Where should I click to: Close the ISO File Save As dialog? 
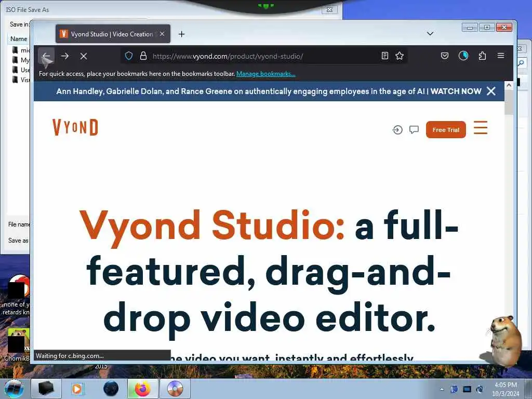pos(329,9)
